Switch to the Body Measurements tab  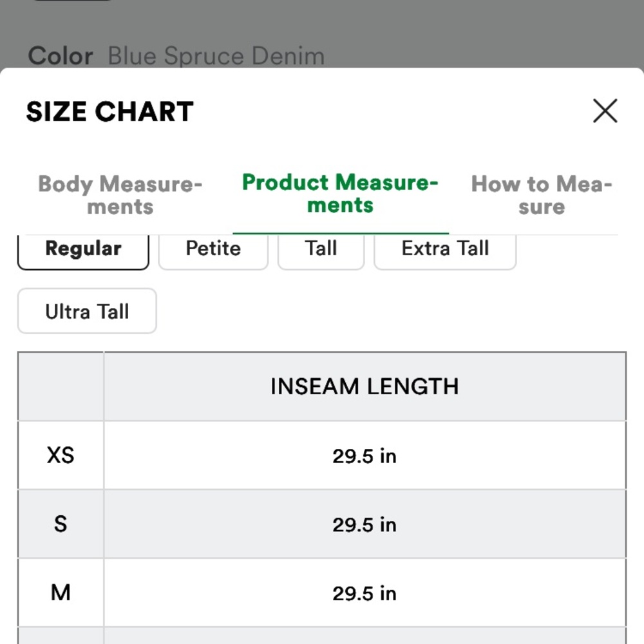[x=120, y=195]
